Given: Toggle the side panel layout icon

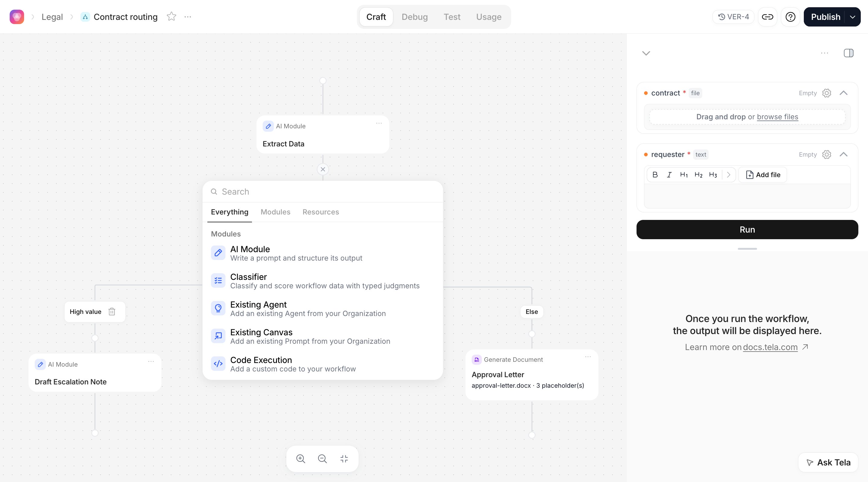Looking at the screenshot, I should coord(848,53).
